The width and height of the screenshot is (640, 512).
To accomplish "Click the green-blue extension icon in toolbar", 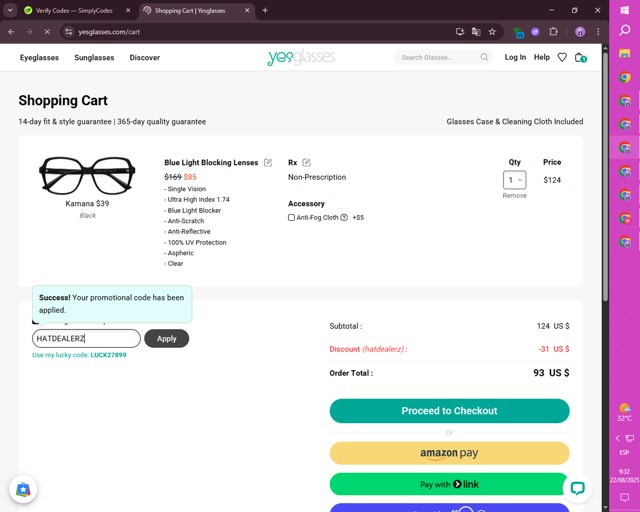I will point(518,32).
